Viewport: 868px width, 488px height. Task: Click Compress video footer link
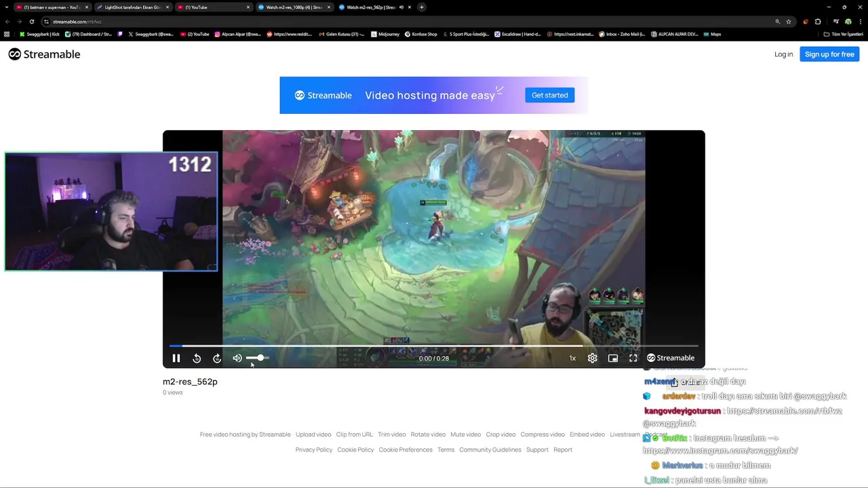click(x=542, y=434)
